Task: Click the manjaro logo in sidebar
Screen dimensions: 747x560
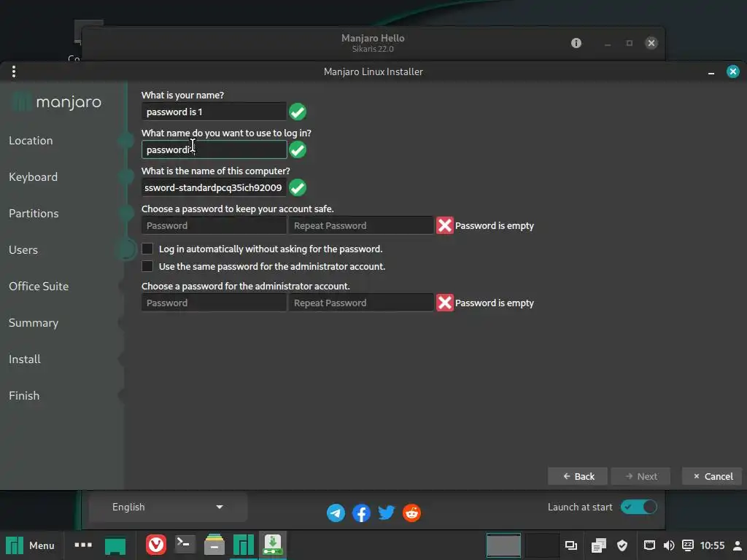Action: click(x=57, y=102)
